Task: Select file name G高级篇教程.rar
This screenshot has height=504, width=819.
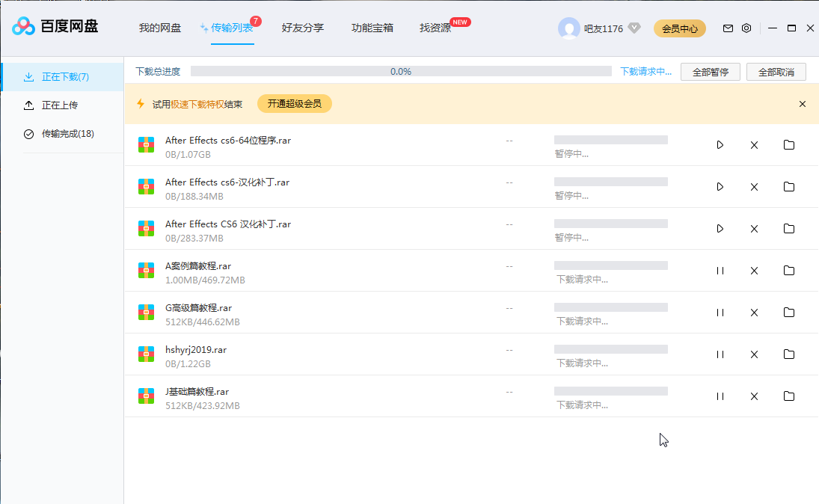Action: [x=198, y=307]
